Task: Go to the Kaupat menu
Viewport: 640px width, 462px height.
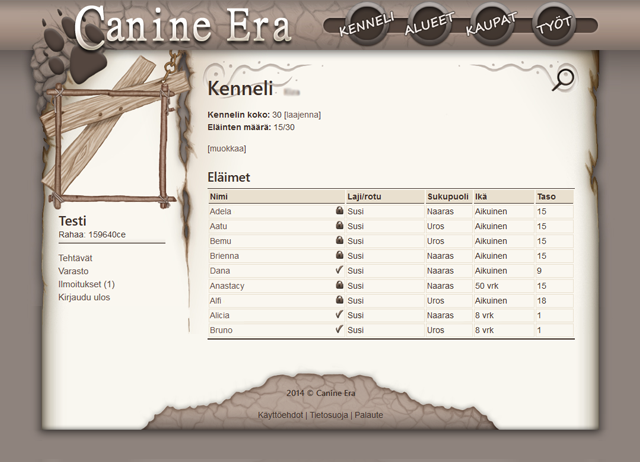Action: 490,26
